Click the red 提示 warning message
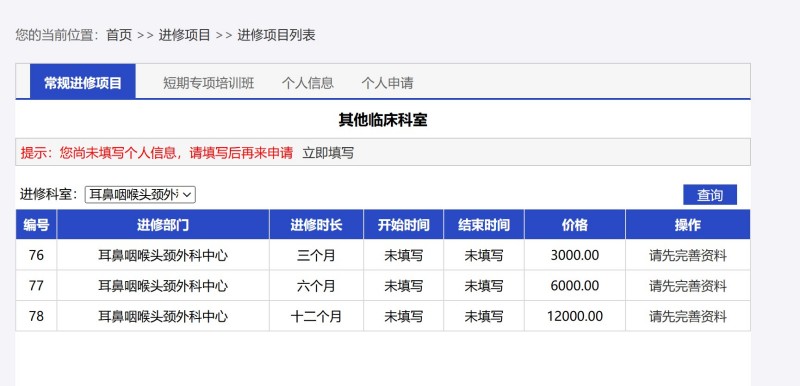This screenshot has height=386, width=800. 157,152
